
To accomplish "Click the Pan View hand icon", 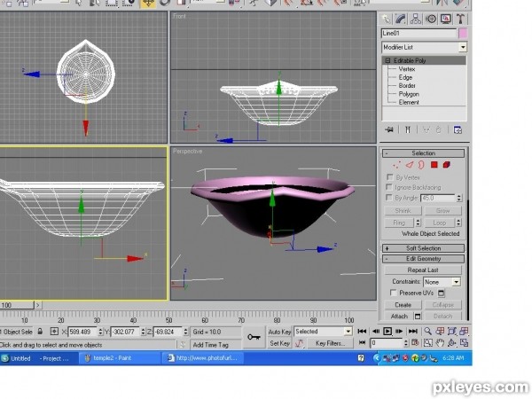I will click(x=440, y=343).
